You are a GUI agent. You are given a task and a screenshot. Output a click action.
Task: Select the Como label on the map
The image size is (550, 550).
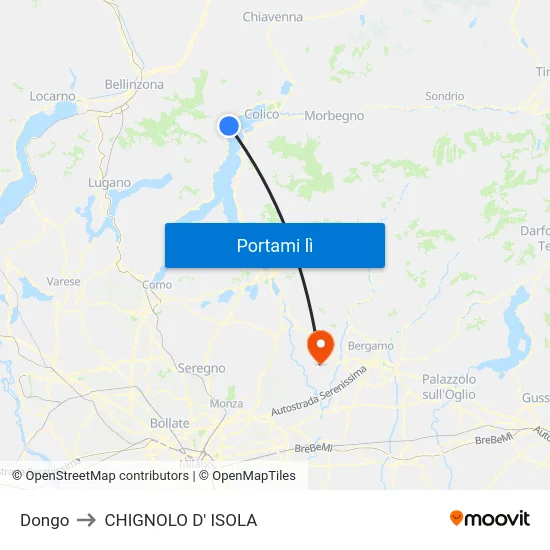[x=157, y=284]
